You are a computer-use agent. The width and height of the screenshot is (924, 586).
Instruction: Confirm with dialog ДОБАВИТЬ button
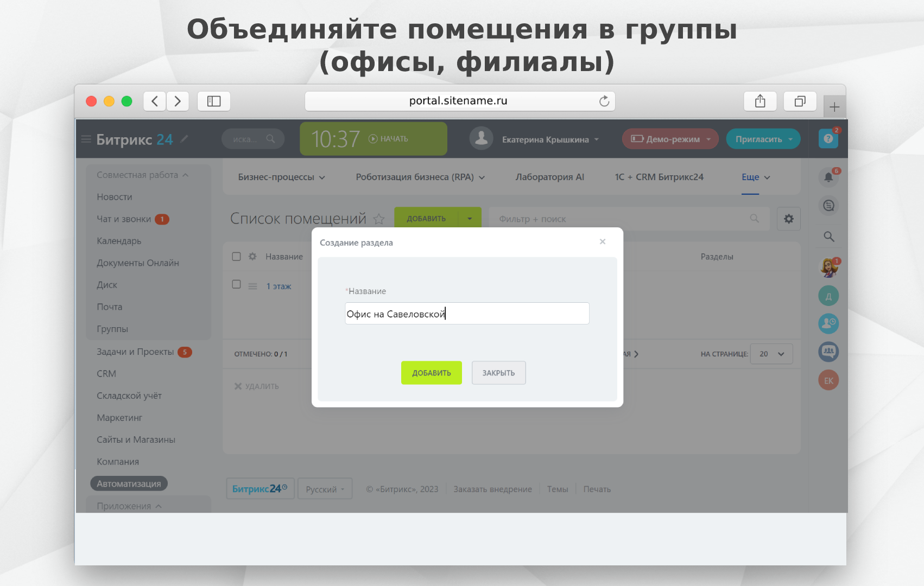coord(432,373)
